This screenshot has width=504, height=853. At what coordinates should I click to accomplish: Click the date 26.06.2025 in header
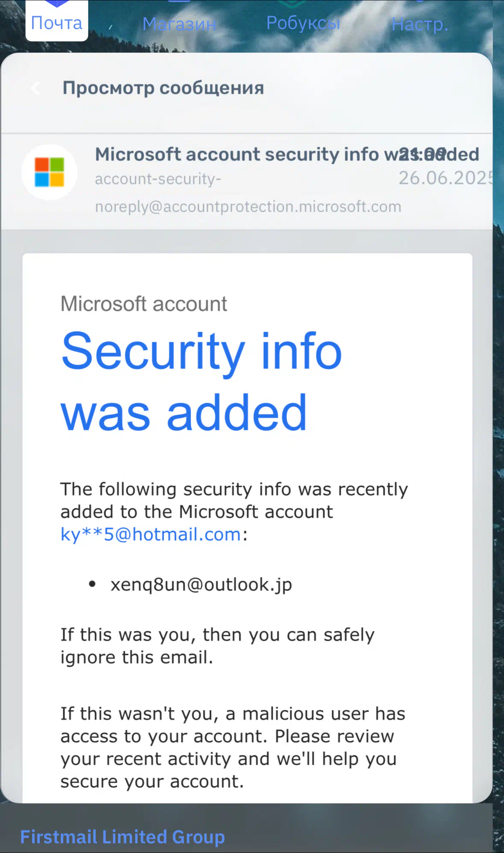point(445,178)
